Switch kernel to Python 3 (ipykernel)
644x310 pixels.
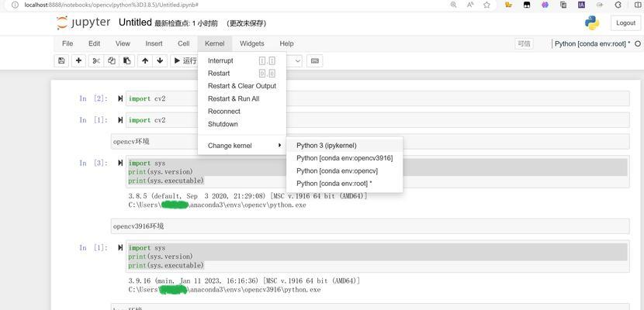pos(345,146)
